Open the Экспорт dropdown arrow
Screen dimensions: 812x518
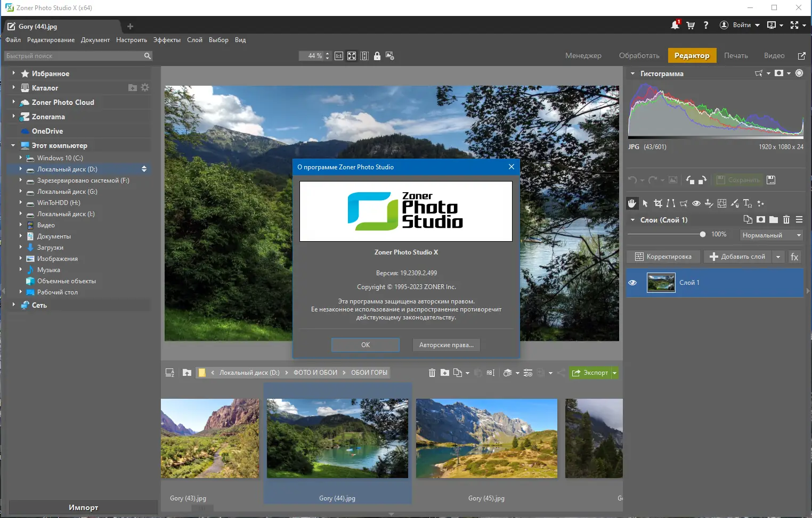(x=614, y=373)
